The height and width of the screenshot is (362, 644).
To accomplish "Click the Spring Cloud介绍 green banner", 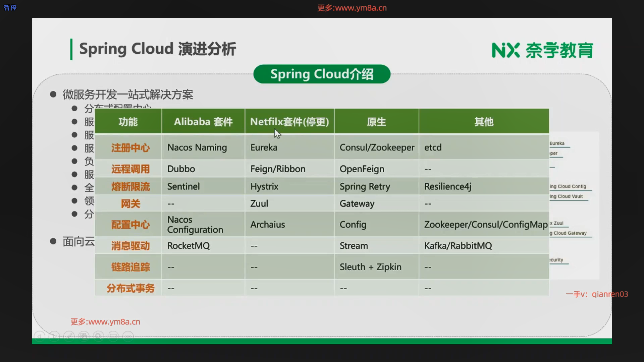I will point(322,74).
